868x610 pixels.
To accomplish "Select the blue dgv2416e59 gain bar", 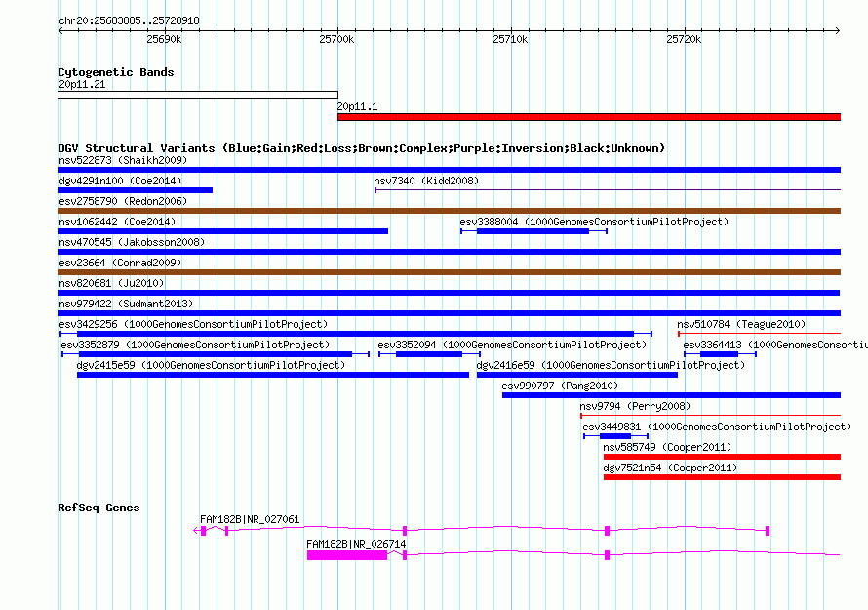I will (x=576, y=375).
